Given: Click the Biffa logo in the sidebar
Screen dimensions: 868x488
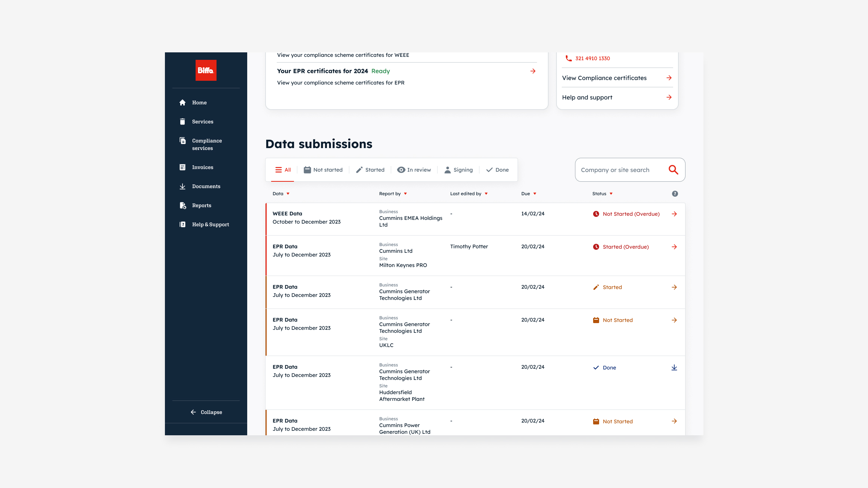Looking at the screenshot, I should point(206,70).
